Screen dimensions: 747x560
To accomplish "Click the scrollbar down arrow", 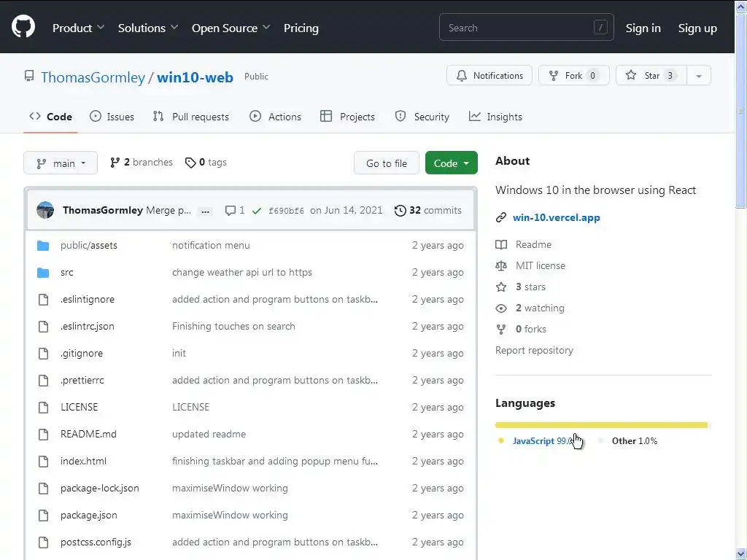I will [741, 554].
